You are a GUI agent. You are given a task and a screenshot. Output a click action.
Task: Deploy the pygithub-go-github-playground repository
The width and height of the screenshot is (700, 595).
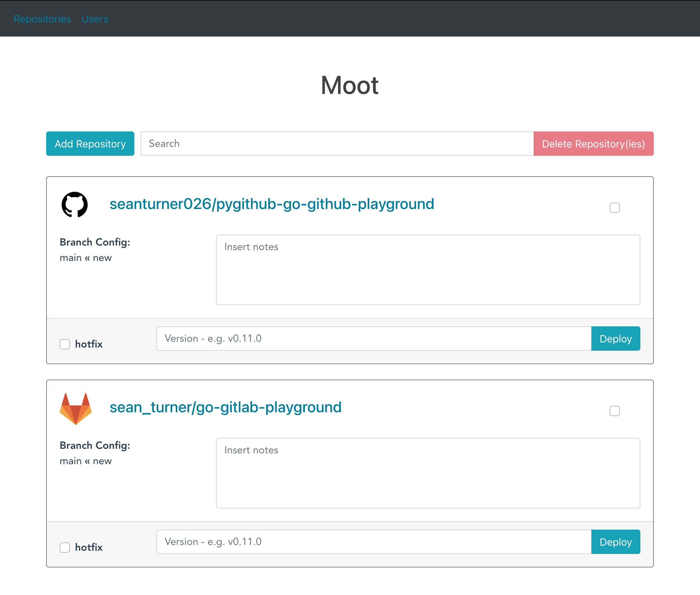tap(615, 338)
